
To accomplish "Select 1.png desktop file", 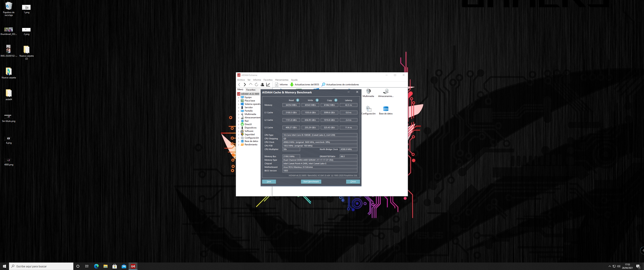I will (x=27, y=9).
